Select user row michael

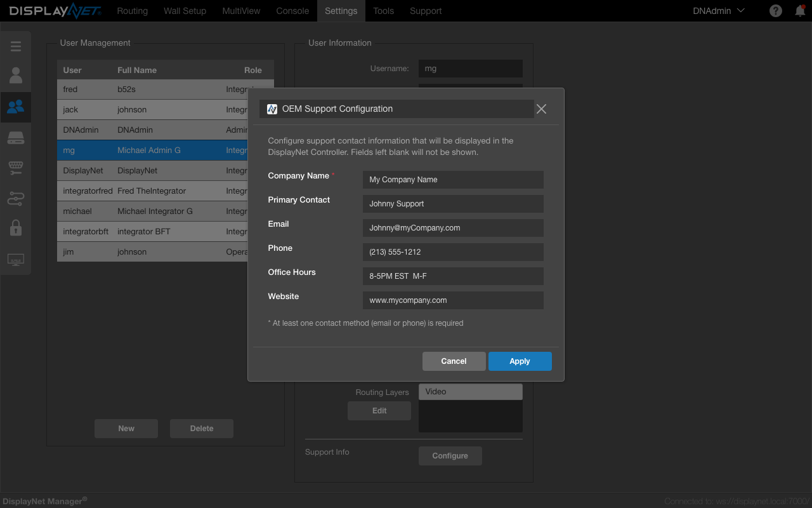pyautogui.click(x=152, y=211)
